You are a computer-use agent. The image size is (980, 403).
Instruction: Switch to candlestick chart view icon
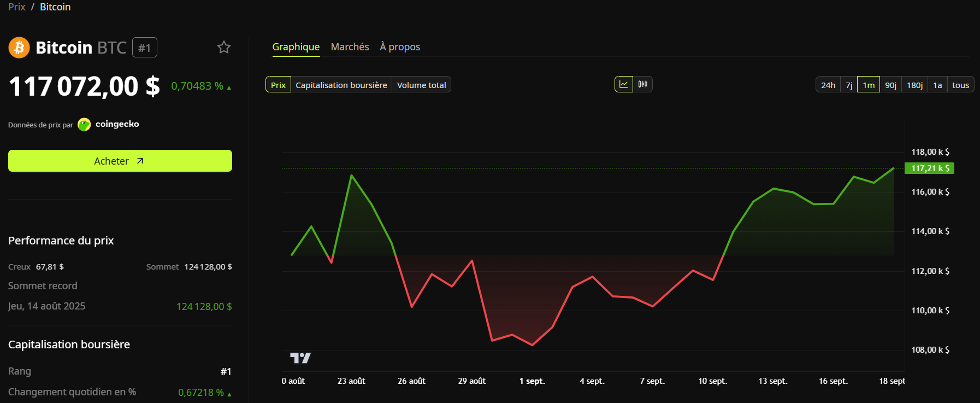[643, 84]
